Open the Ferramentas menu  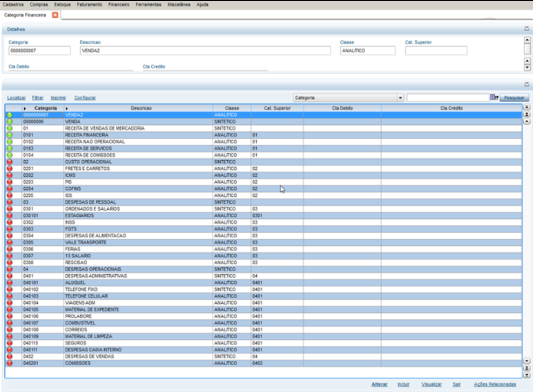point(148,5)
